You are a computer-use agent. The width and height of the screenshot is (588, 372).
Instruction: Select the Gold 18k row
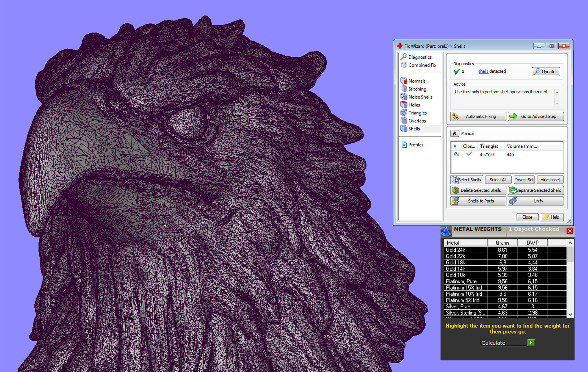click(465, 262)
